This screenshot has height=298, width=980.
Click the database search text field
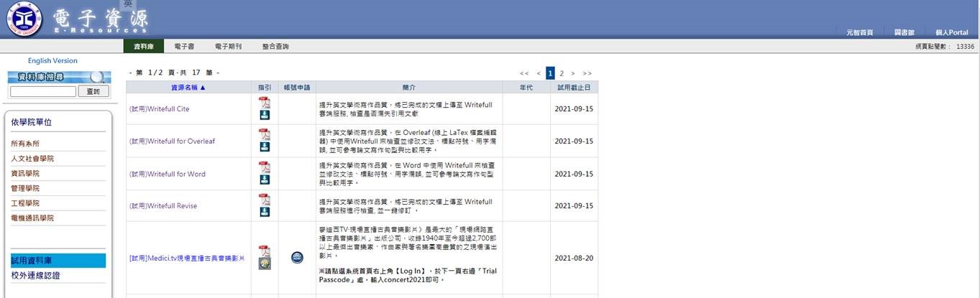[43, 92]
